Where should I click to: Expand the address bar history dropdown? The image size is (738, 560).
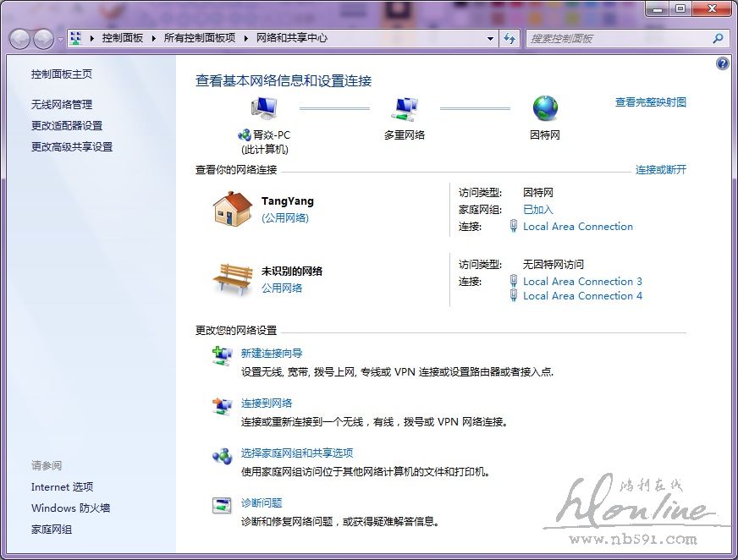[x=490, y=38]
